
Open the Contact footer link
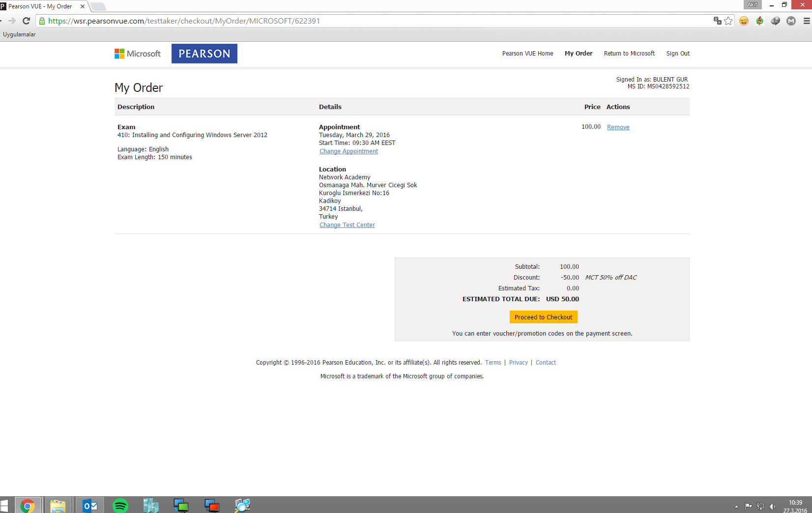pyautogui.click(x=546, y=363)
